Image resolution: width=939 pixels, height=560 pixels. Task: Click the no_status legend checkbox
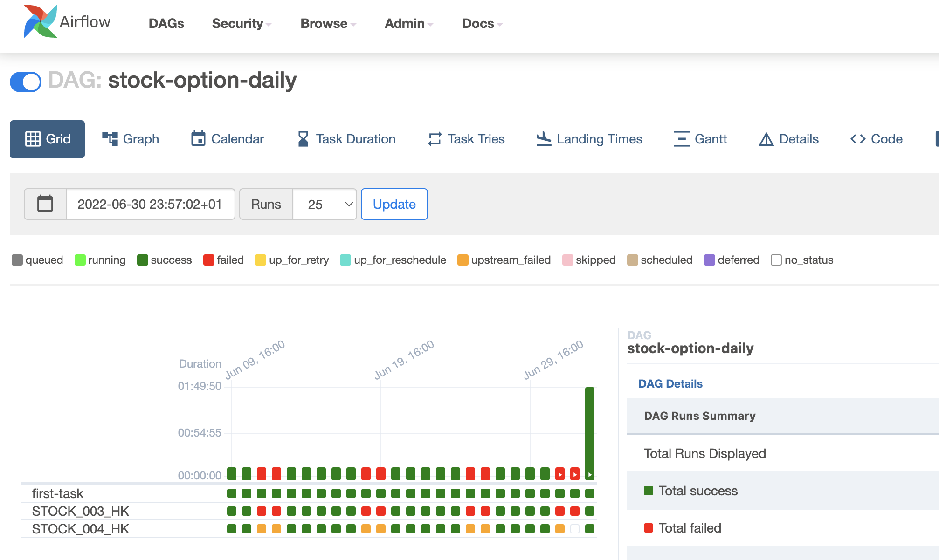coord(776,260)
